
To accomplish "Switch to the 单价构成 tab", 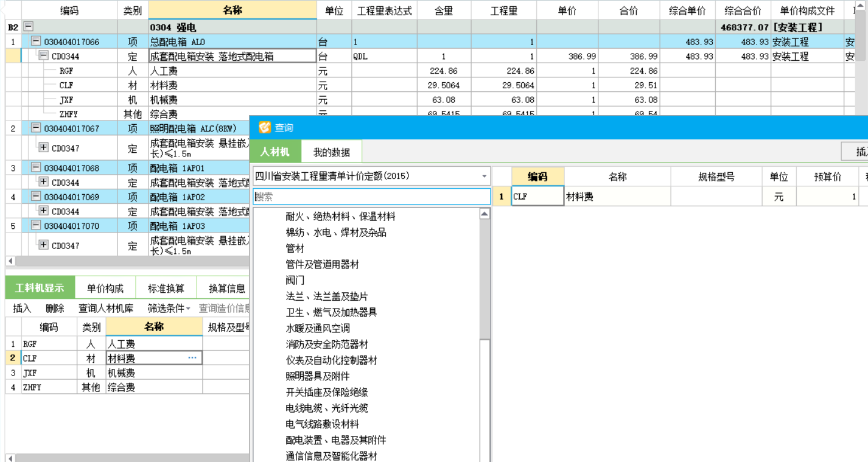I will pos(105,289).
